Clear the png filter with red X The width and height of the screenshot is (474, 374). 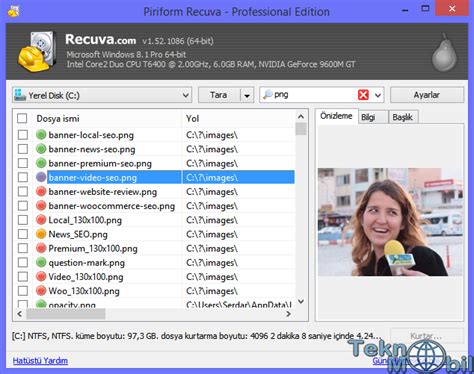363,95
